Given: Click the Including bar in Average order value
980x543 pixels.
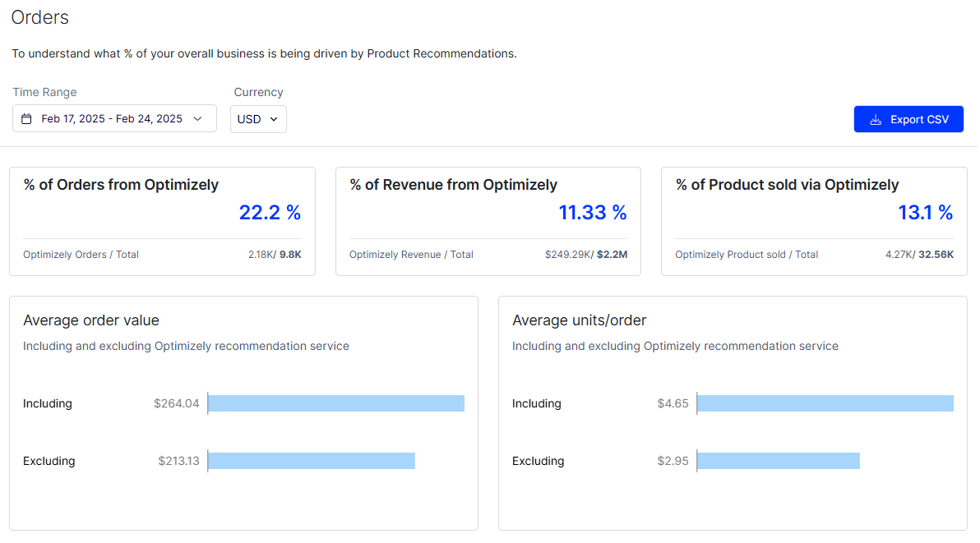Looking at the screenshot, I should 336,403.
